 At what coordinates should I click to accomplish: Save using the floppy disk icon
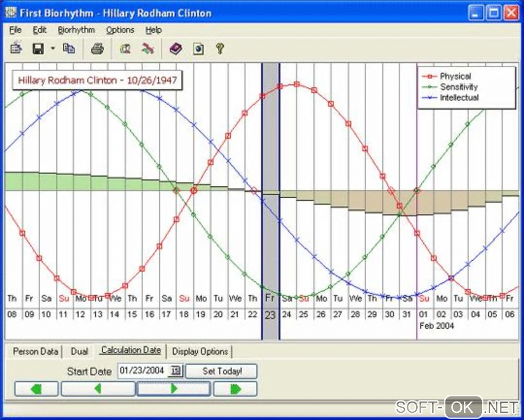click(38, 49)
